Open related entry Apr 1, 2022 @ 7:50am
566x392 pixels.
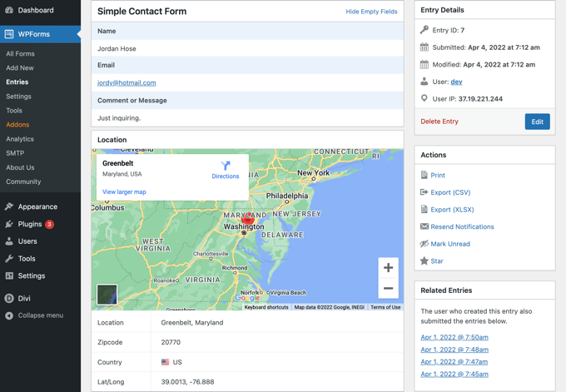[x=454, y=337]
